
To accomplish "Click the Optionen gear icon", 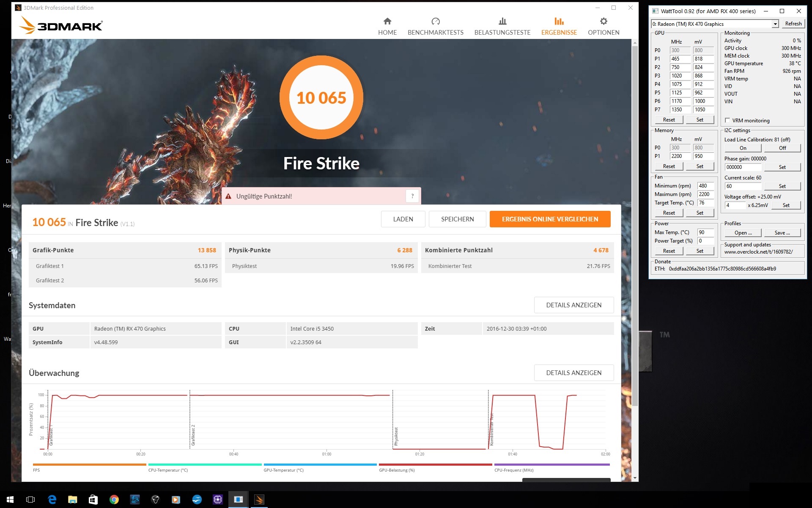I will [603, 22].
